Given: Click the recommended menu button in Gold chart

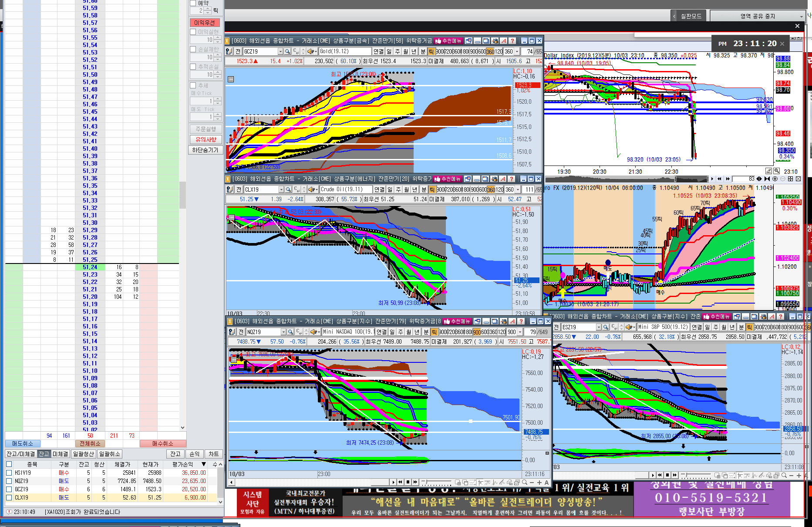Looking at the screenshot, I should coord(448,41).
